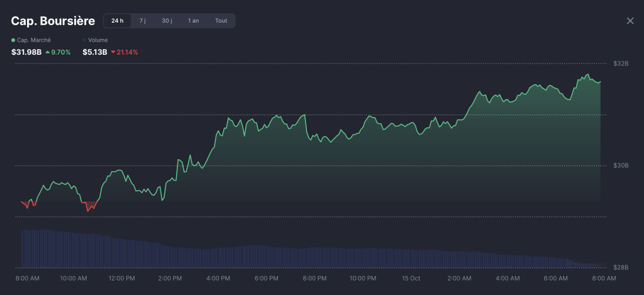The height and width of the screenshot is (295, 644).
Task: Click the $28B y-axis label
Action: 620,267
